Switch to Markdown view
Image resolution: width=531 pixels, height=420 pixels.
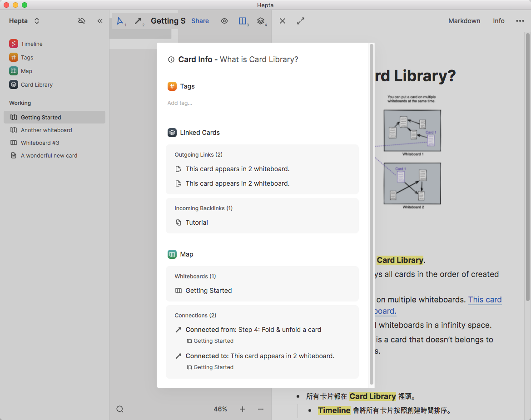click(464, 21)
